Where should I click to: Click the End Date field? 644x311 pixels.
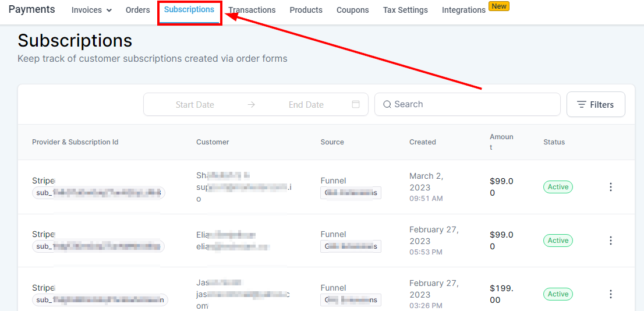306,105
